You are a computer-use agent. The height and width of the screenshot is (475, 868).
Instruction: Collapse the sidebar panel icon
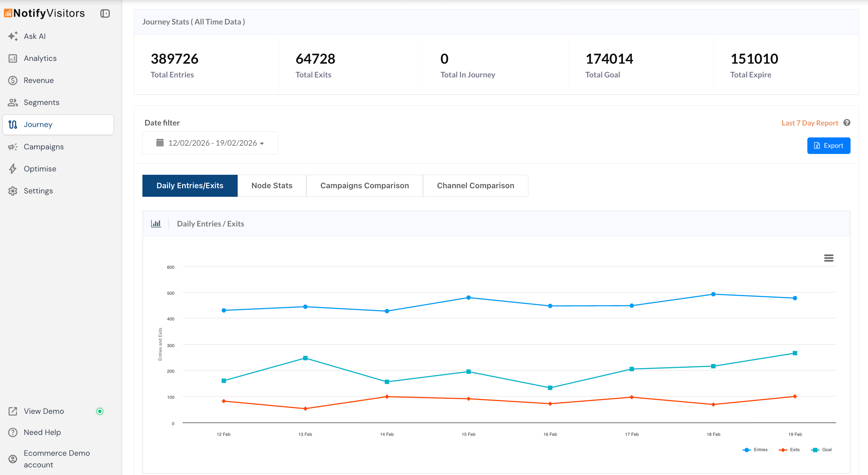coord(105,13)
